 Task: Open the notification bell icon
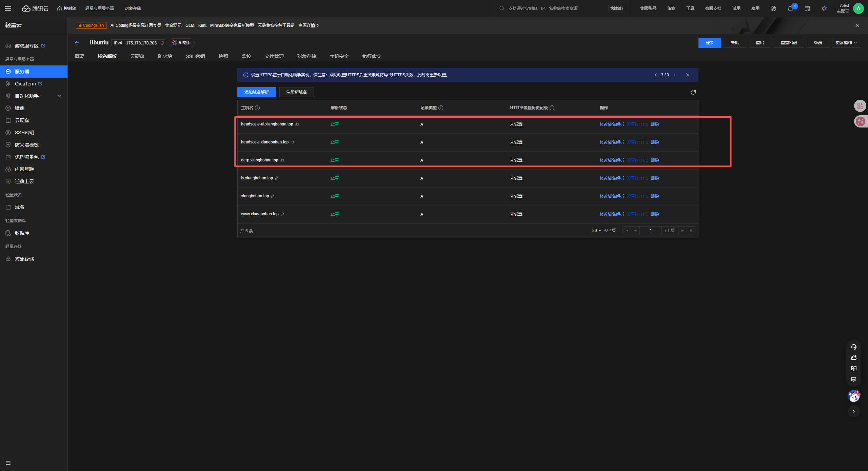click(790, 8)
